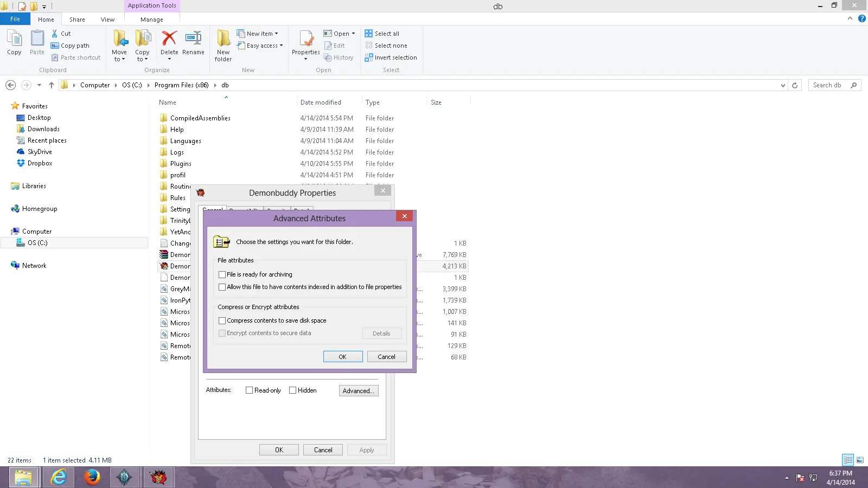Select SkyDrive in the navigation pane

40,152
